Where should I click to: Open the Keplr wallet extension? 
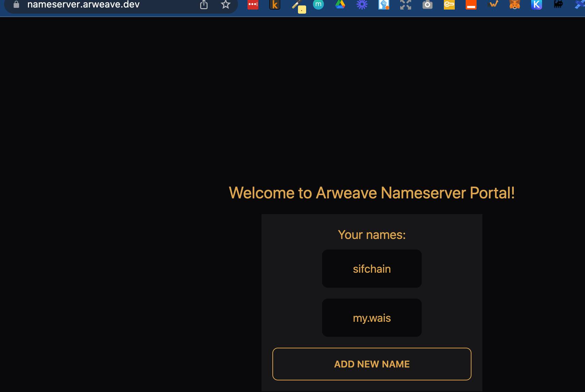pyautogui.click(x=537, y=5)
